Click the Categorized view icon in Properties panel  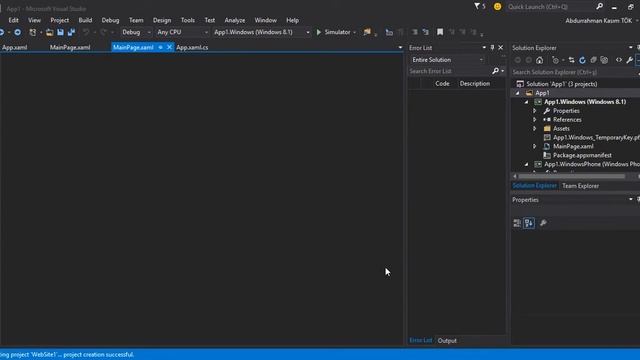click(517, 223)
